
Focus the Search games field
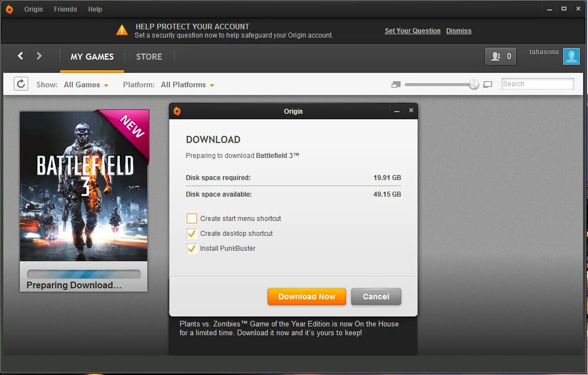(537, 84)
